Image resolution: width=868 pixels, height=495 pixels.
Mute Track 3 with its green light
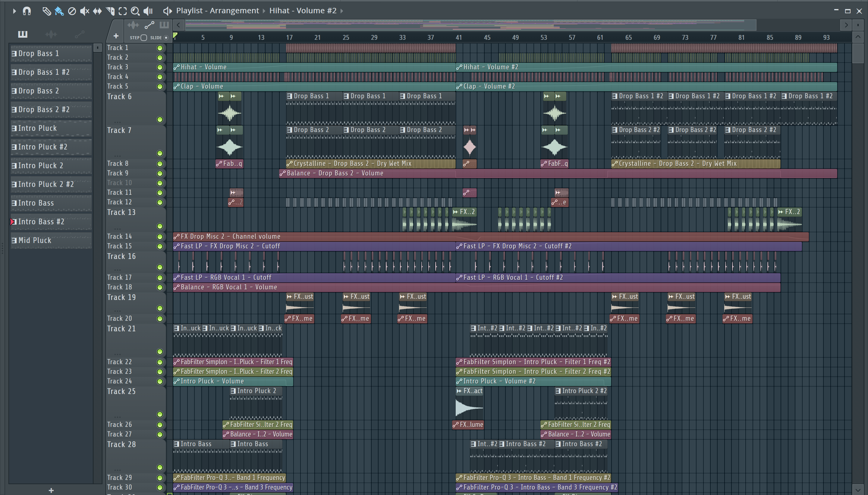(160, 67)
